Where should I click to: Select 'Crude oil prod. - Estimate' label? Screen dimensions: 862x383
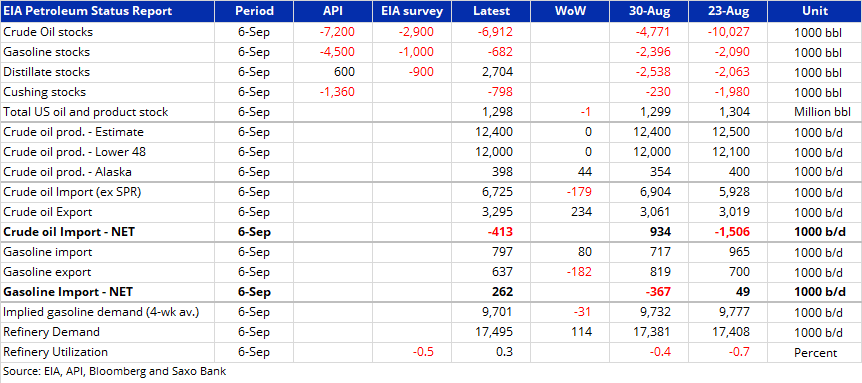click(74, 132)
